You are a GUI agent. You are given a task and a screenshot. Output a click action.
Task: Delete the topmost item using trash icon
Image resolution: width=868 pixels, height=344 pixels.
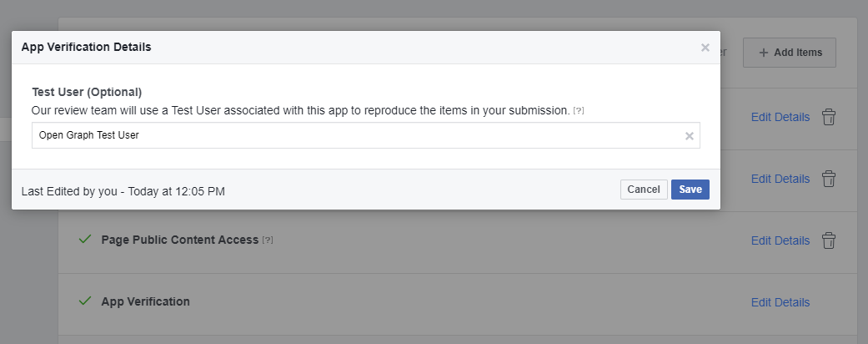pyautogui.click(x=828, y=117)
